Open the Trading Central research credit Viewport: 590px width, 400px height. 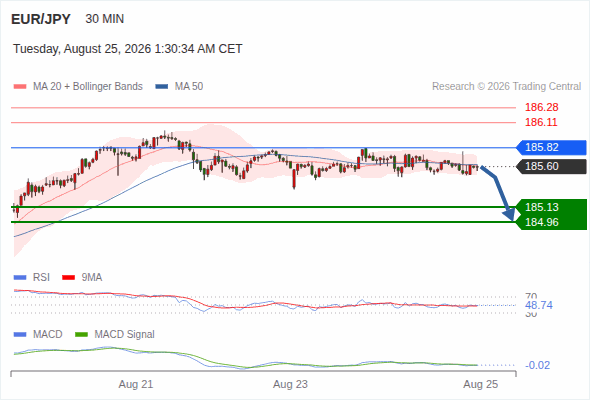[506, 87]
